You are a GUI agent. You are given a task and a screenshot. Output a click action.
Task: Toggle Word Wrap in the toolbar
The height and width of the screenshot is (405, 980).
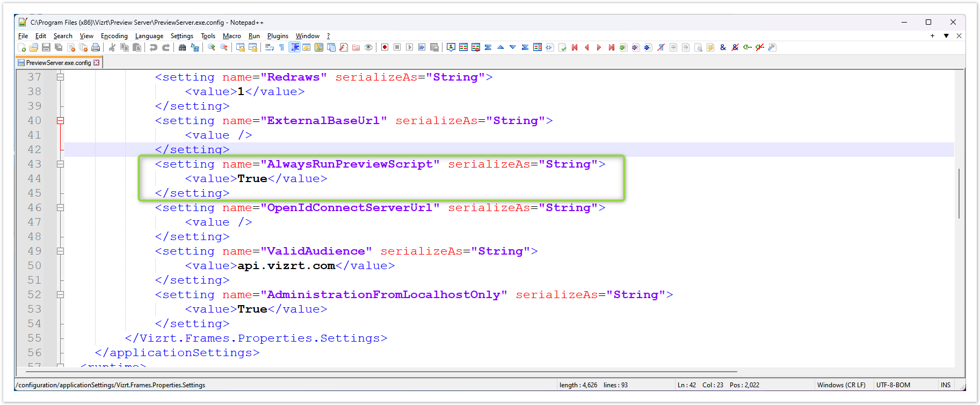tap(270, 48)
